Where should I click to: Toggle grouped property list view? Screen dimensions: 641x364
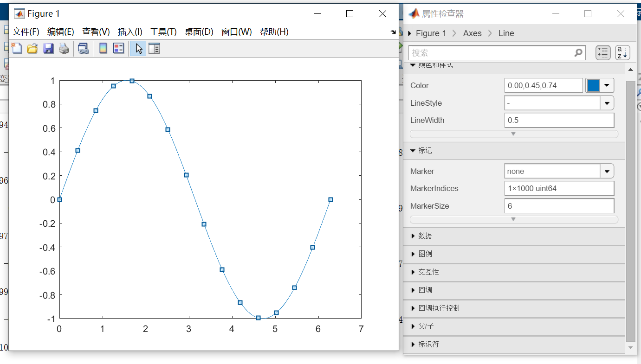point(603,53)
